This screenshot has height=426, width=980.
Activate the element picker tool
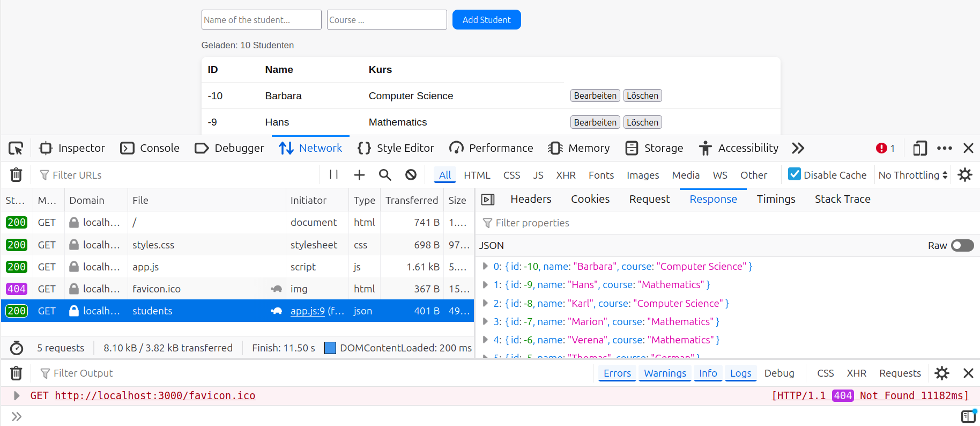pyautogui.click(x=16, y=148)
